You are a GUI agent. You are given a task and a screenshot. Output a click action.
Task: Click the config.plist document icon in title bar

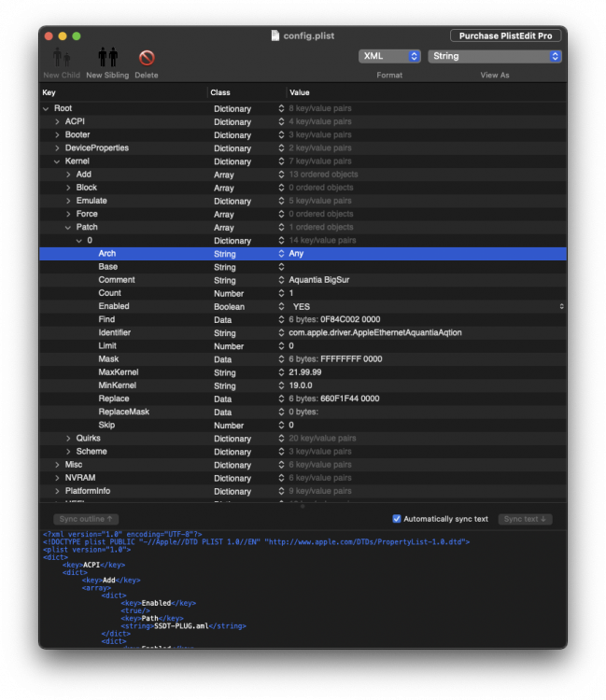pos(275,35)
